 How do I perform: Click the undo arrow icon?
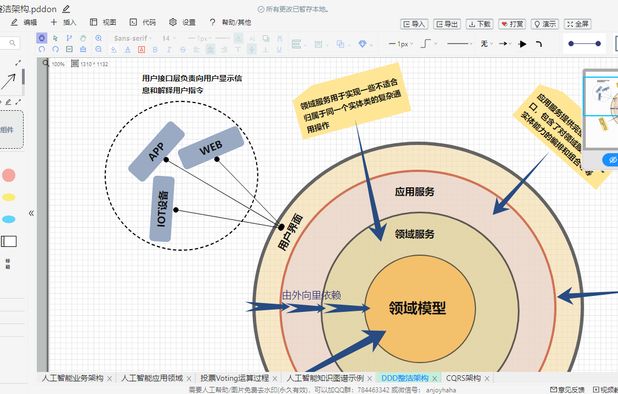pos(42,49)
